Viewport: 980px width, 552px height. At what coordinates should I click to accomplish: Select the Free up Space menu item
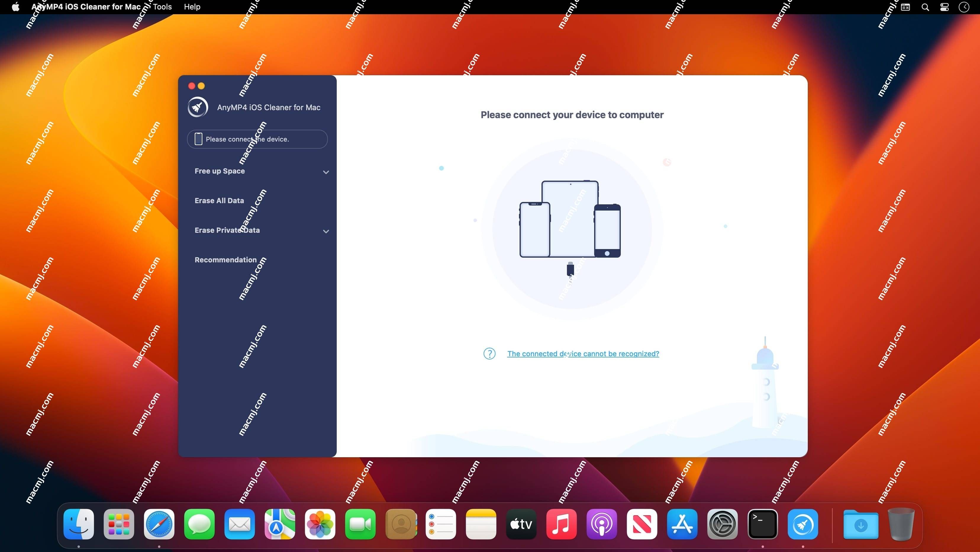click(x=220, y=171)
